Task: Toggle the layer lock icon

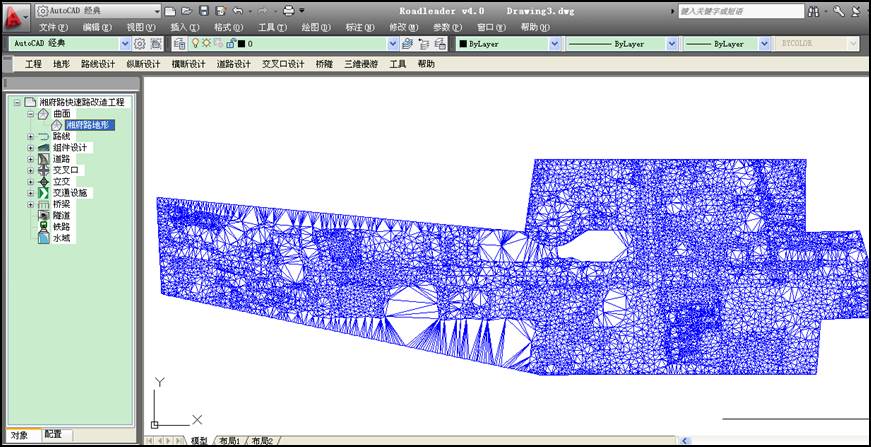Action: (x=230, y=44)
